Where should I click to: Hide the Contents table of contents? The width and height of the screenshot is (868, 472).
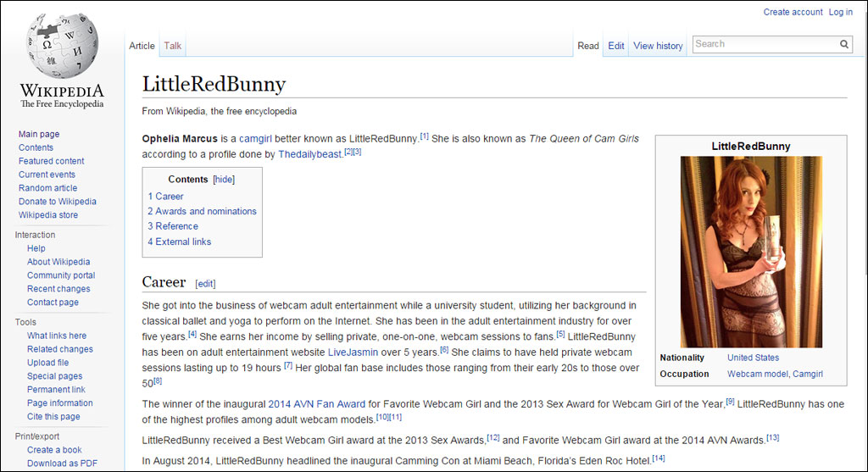224,180
